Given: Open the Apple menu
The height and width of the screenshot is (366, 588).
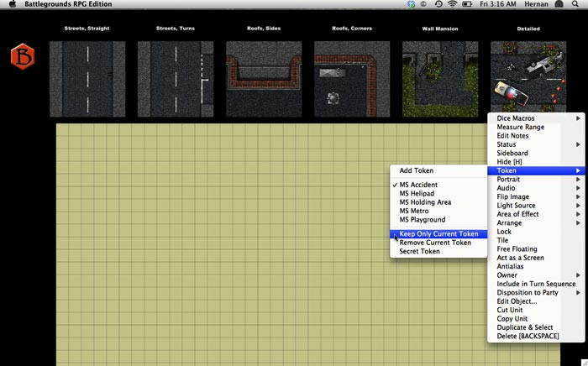Looking at the screenshot, I should (13, 4).
